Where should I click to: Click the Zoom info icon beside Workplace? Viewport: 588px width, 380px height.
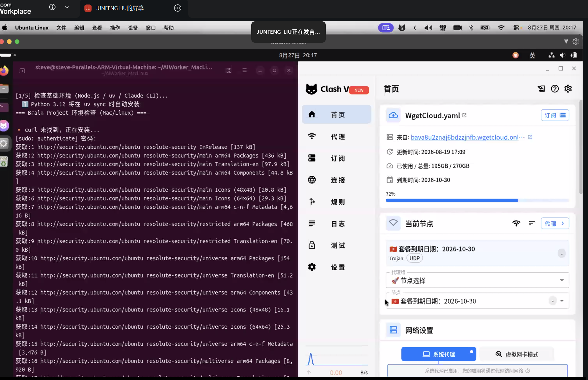coord(52,7)
